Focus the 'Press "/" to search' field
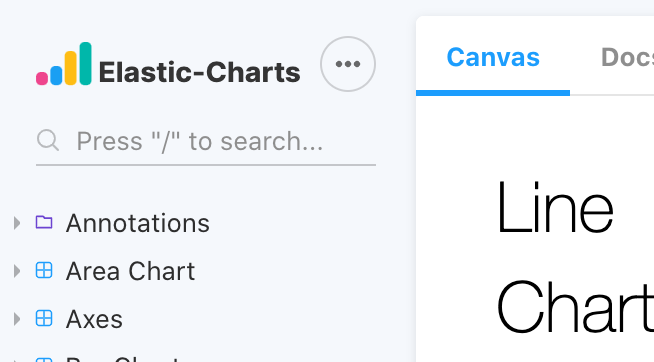 [206, 141]
